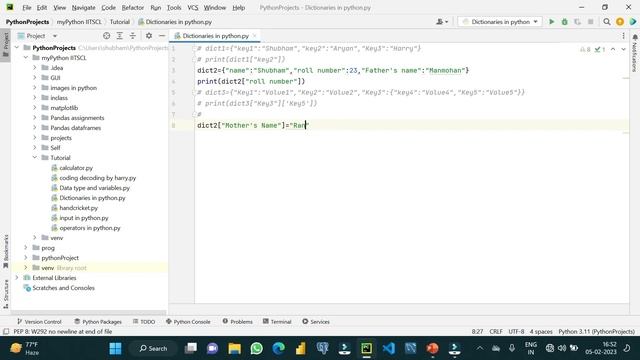Hide the Project tool window

[x=162, y=36]
